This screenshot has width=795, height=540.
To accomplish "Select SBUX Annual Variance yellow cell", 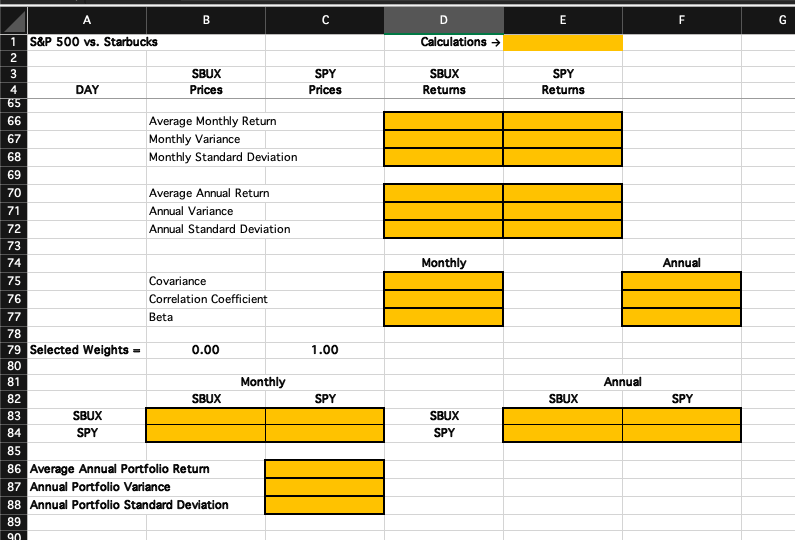I will tap(444, 211).
